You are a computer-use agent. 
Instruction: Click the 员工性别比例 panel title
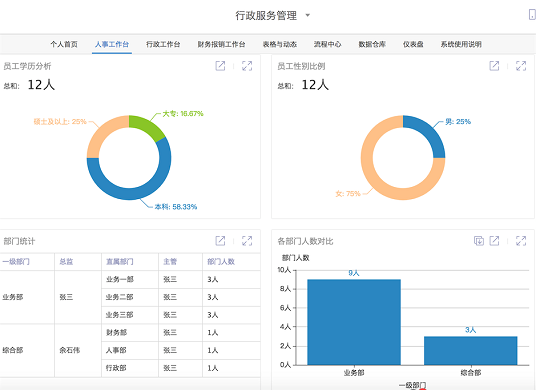coord(302,66)
